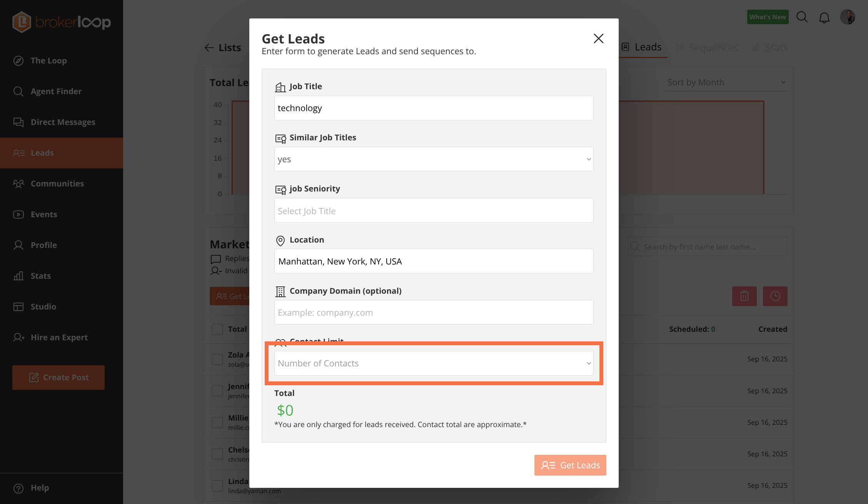This screenshot has height=504, width=868.
Task: Open Agent Finder in the sidebar
Action: point(56,91)
